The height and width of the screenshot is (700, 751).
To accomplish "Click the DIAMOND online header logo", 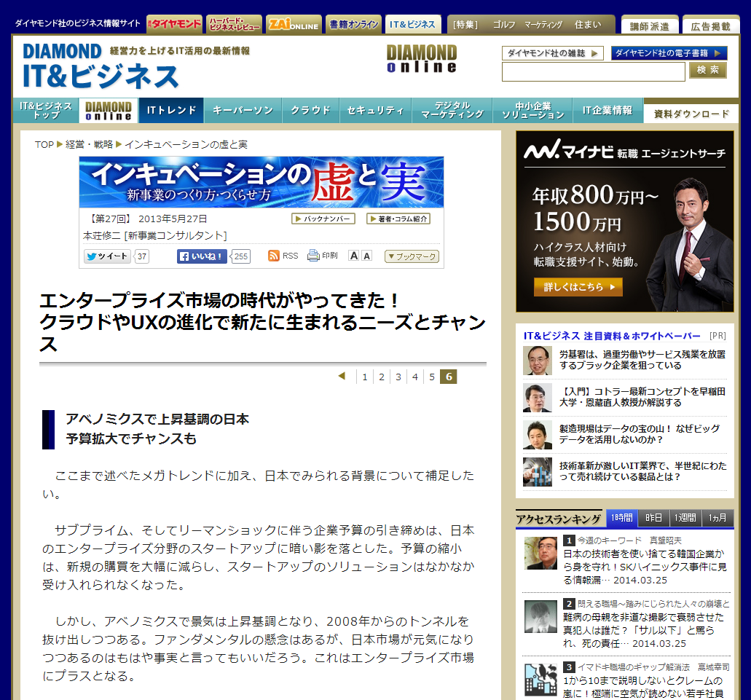I will click(422, 58).
